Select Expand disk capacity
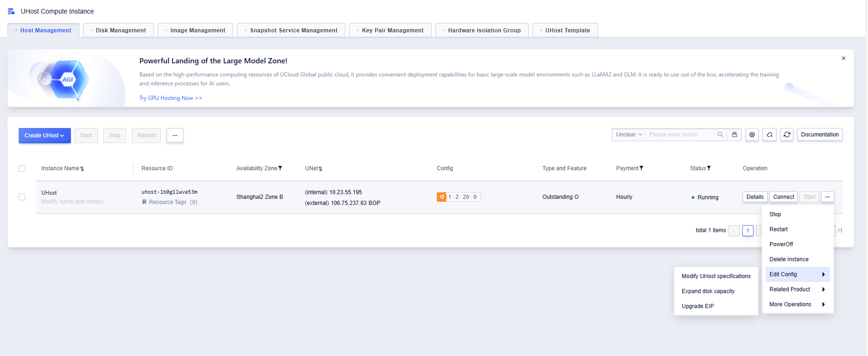The image size is (868, 356). [x=716, y=291]
